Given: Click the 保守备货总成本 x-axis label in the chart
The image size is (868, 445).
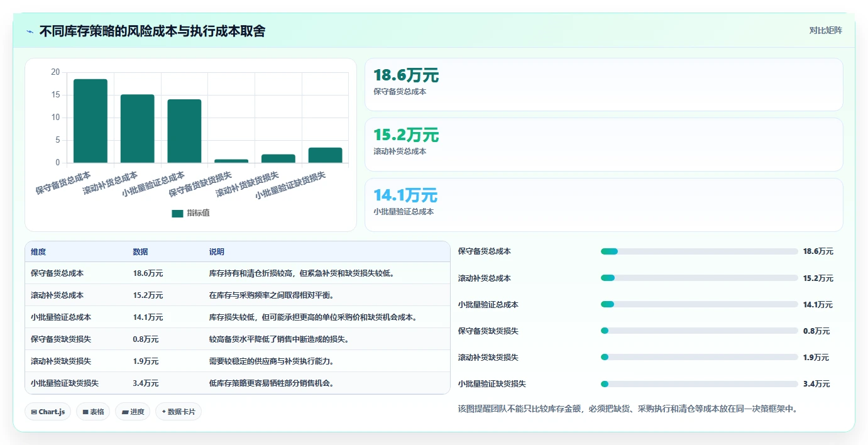Looking at the screenshot, I should (63, 182).
